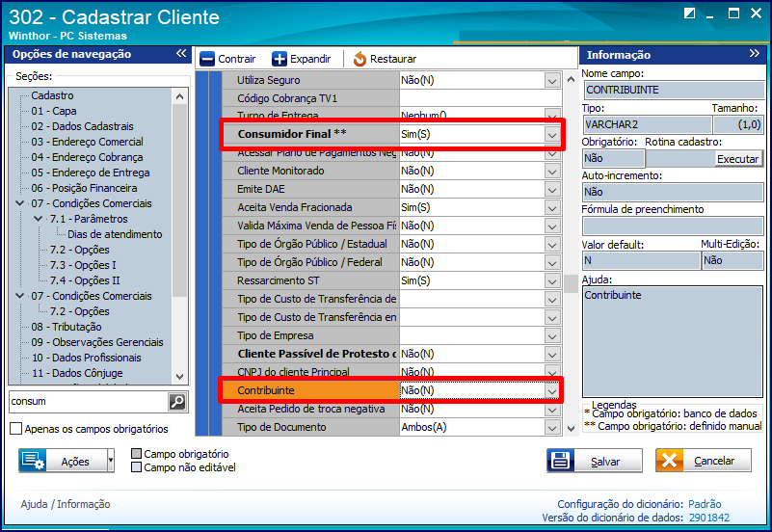Image resolution: width=772 pixels, height=532 pixels.
Task: Select the Cliente Passível de Protesto row label
Action: click(316, 354)
